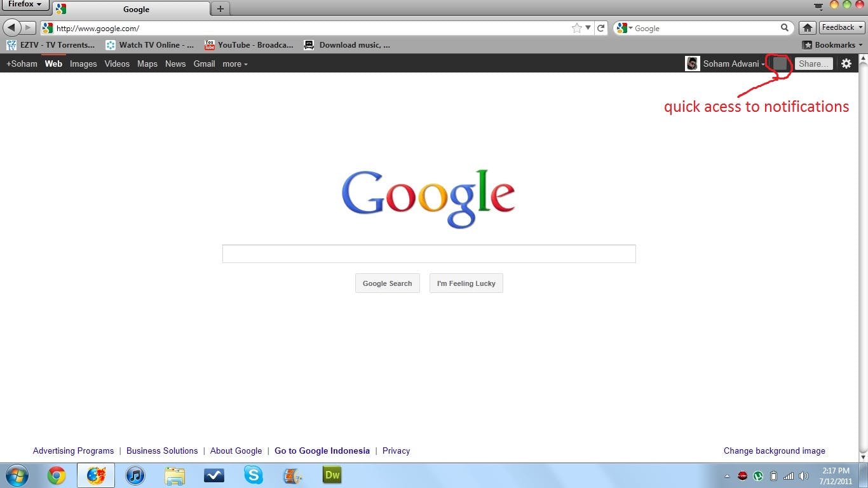Screen dimensions: 868x488
Task: Go to Google Indonesia
Action: 322,451
